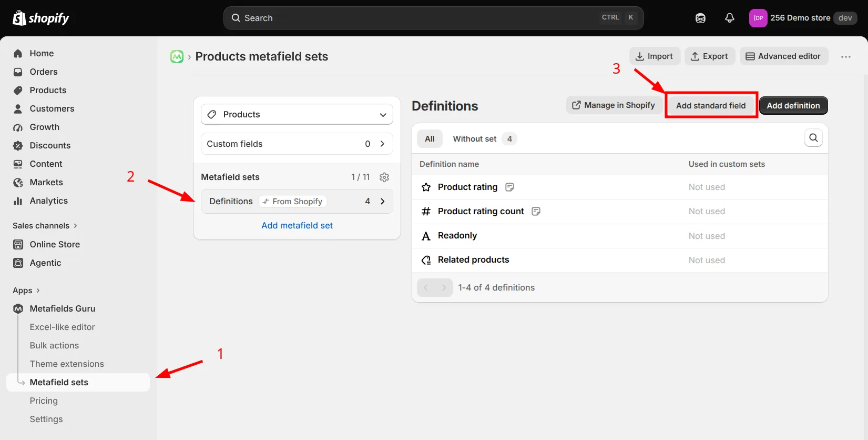
Task: Select the Without set tab
Action: tap(484, 138)
